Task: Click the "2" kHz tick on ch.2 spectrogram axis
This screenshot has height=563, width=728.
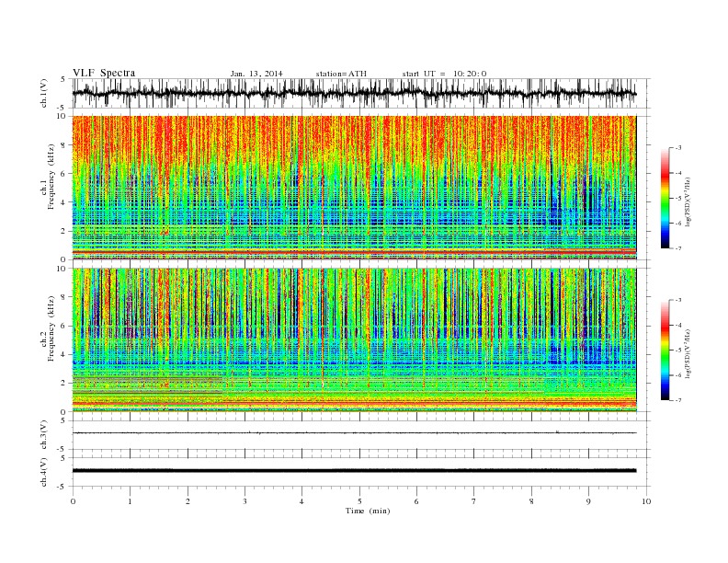Action: [x=64, y=384]
